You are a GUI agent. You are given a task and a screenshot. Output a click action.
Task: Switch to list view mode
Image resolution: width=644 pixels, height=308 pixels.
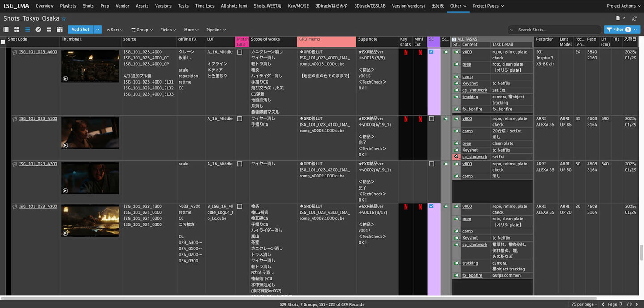[x=27, y=30]
